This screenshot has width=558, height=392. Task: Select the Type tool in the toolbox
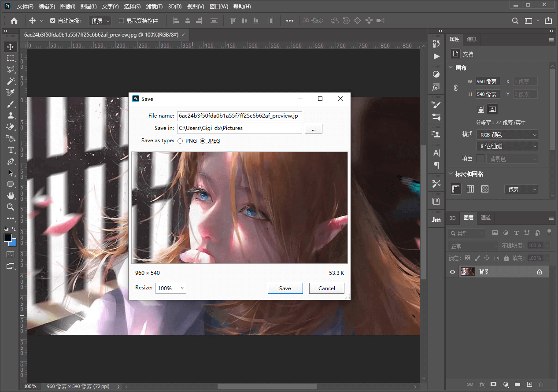[x=11, y=150]
